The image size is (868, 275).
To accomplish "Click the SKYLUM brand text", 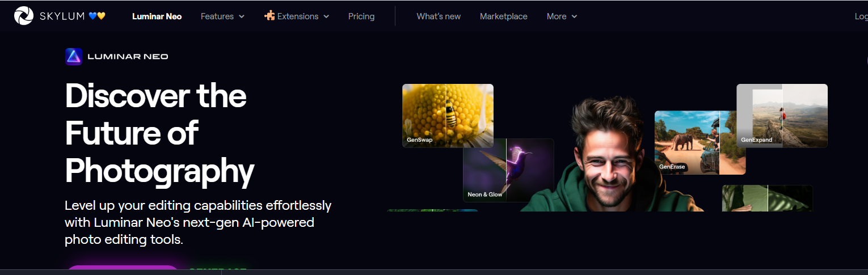I will (x=61, y=16).
